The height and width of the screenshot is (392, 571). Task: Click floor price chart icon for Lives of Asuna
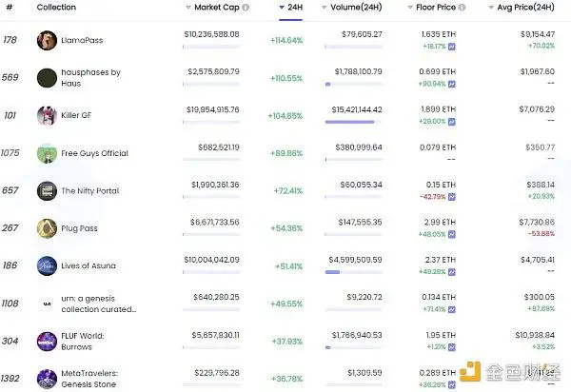[x=452, y=272]
